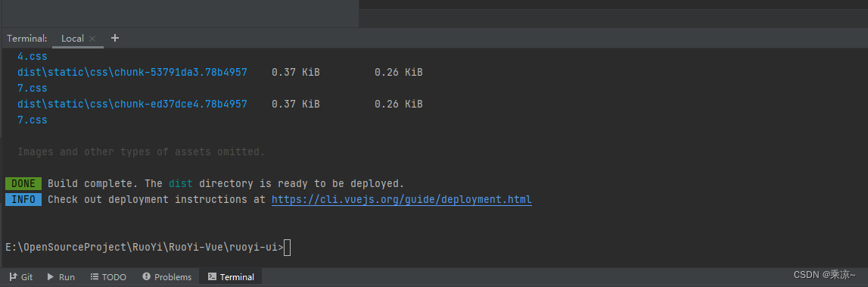868x287 pixels.
Task: Open the Git tool window
Action: coord(21,277)
